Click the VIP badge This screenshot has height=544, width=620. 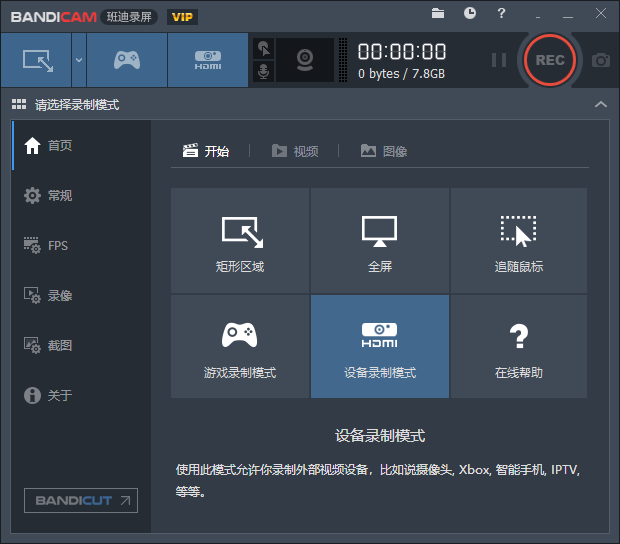coord(182,17)
